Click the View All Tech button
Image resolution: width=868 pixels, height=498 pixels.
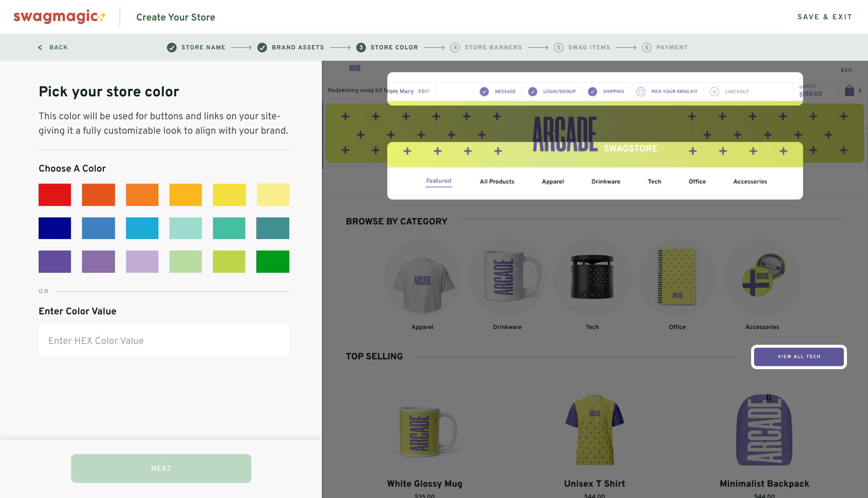798,356
